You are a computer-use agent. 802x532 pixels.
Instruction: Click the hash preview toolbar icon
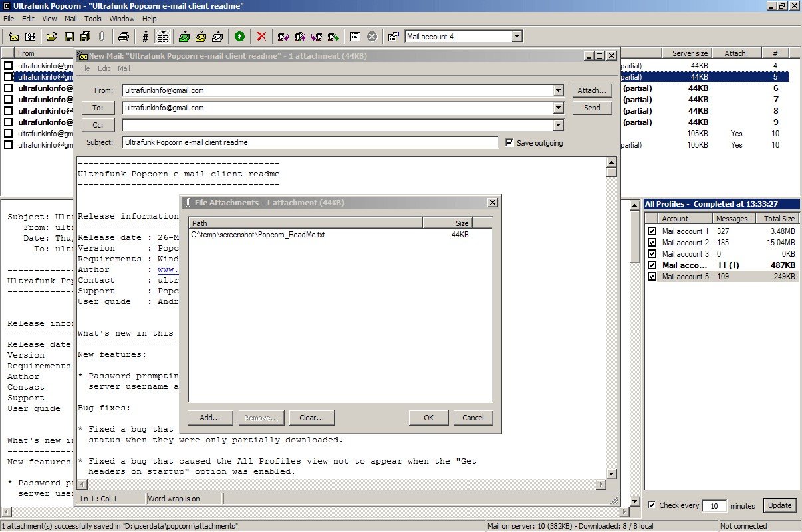tap(145, 37)
